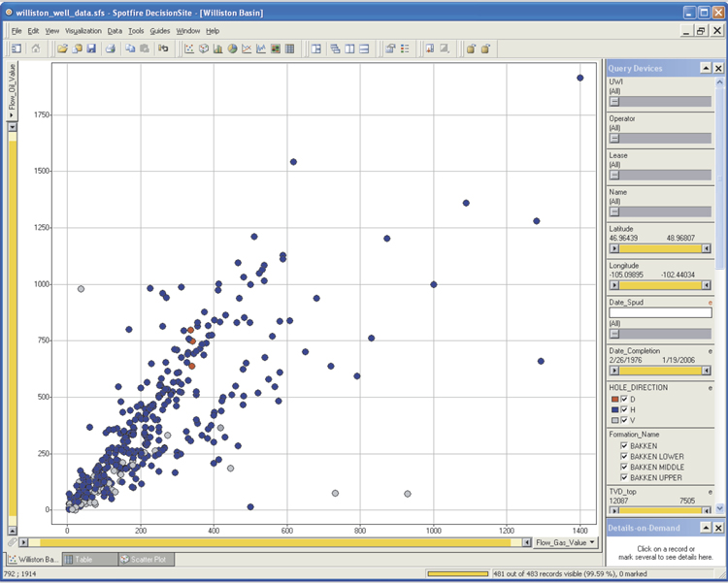
Task: Create a new pie chart visualization
Action: click(x=232, y=49)
